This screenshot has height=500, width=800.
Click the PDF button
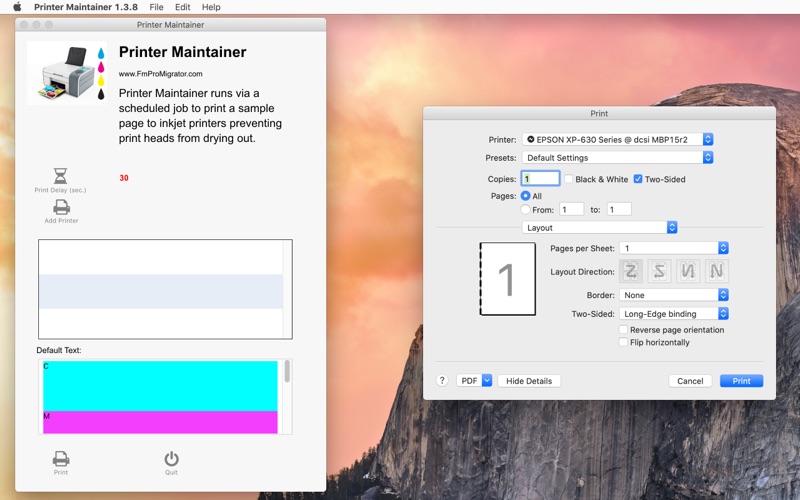coord(469,381)
